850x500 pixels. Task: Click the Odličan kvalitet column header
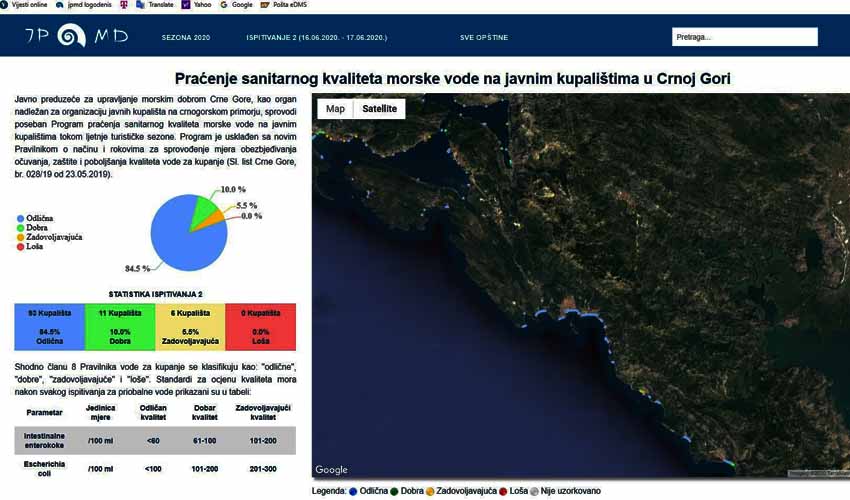(153, 413)
